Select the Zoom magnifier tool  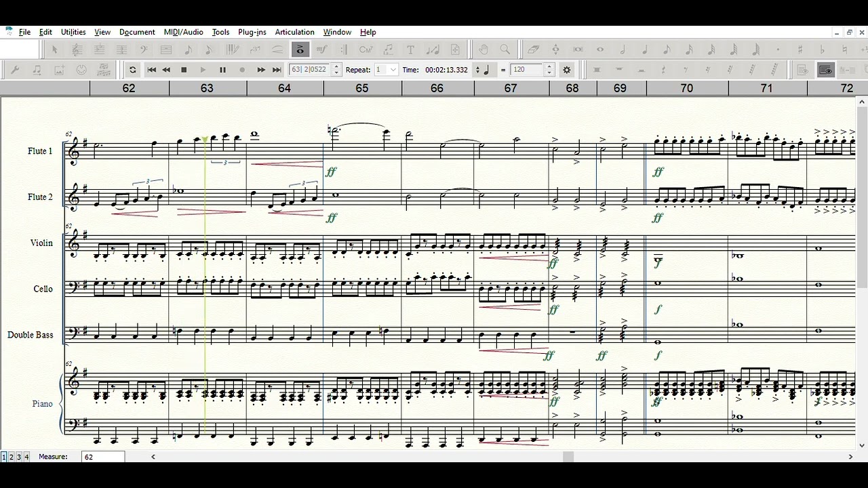pyautogui.click(x=505, y=49)
